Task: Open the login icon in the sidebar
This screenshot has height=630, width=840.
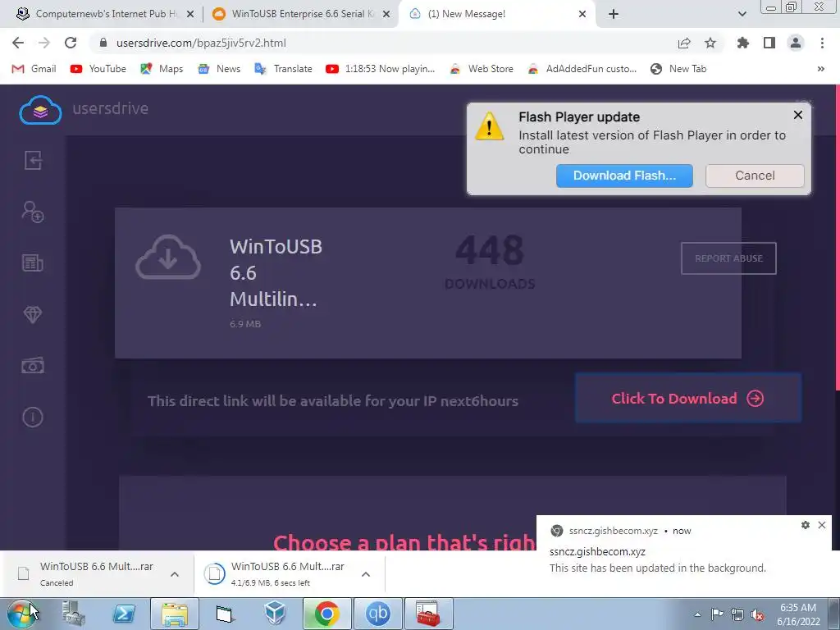Action: (33, 160)
